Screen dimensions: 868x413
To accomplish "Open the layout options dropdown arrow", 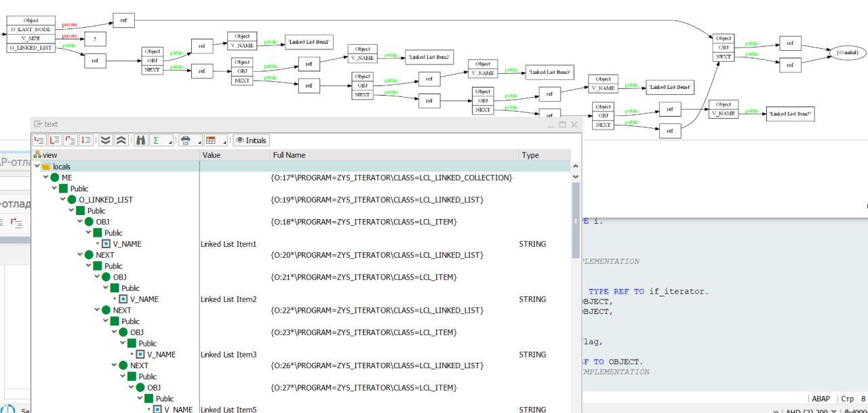I will [224, 142].
